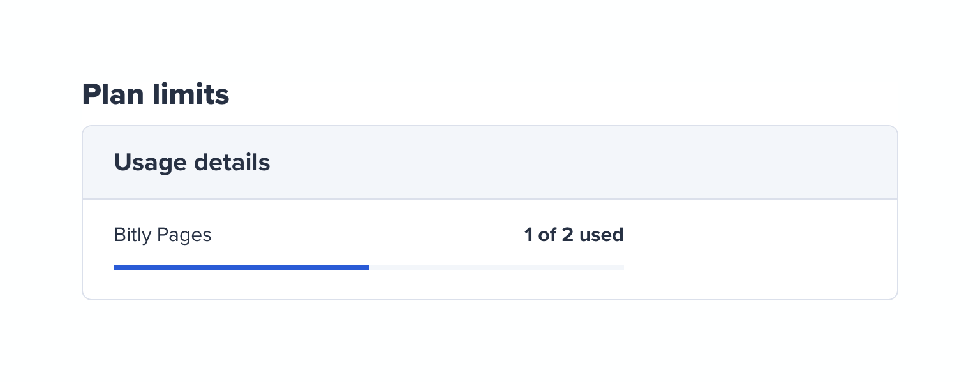The width and height of the screenshot is (980, 382).
Task: Click the number "1" in the usage count
Action: (528, 235)
